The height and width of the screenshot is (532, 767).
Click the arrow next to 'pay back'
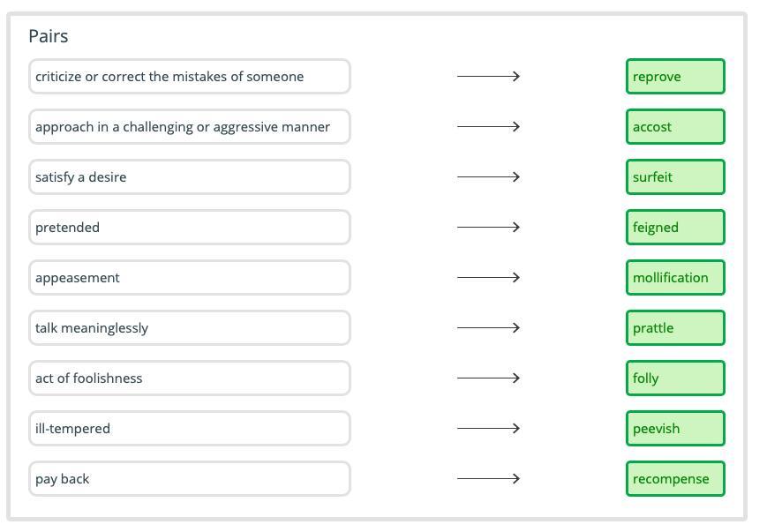tap(488, 479)
